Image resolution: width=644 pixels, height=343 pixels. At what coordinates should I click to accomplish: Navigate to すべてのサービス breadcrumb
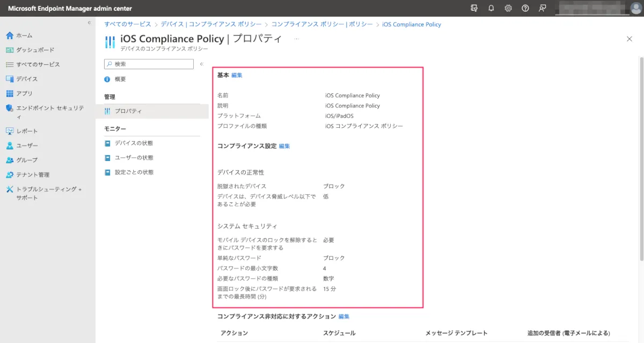click(127, 24)
